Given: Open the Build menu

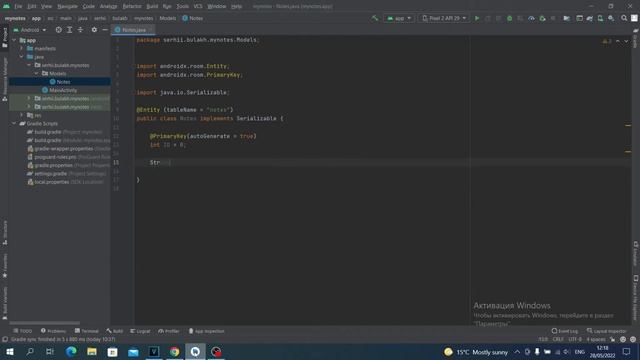Looking at the screenshot, I should pyautogui.click(x=152, y=6).
